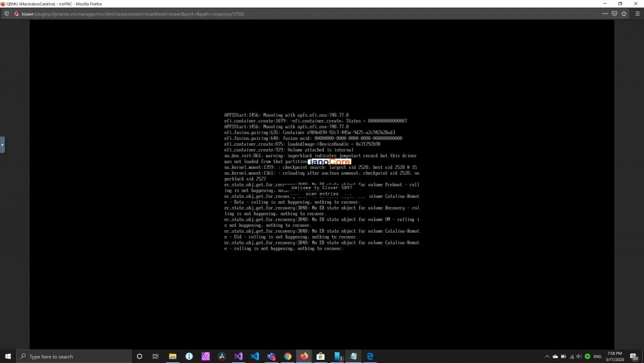Click the TianoCore logo in the VNC display
644x363 pixels.
(329, 162)
